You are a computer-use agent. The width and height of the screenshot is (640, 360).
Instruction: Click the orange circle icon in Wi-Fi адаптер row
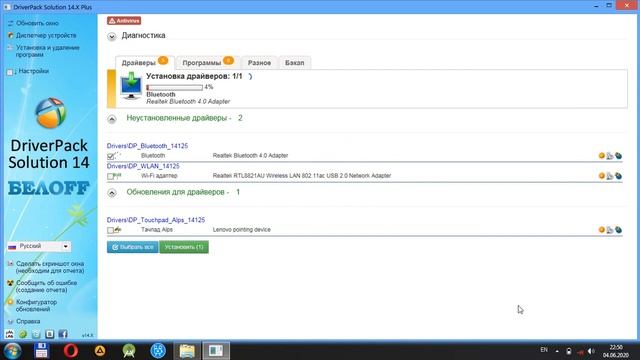point(601,176)
